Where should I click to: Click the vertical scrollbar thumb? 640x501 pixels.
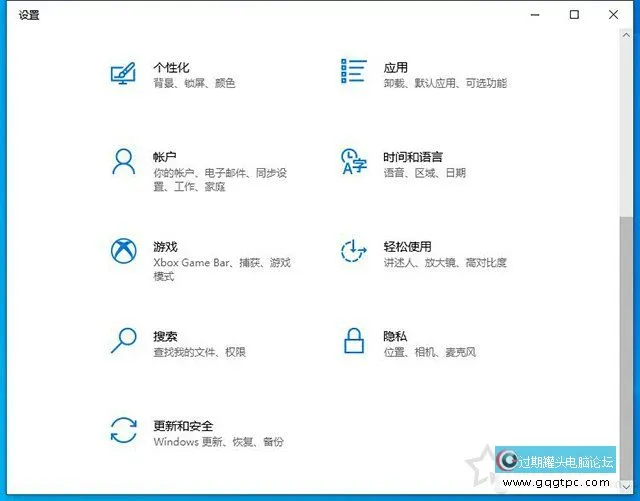coord(626,348)
